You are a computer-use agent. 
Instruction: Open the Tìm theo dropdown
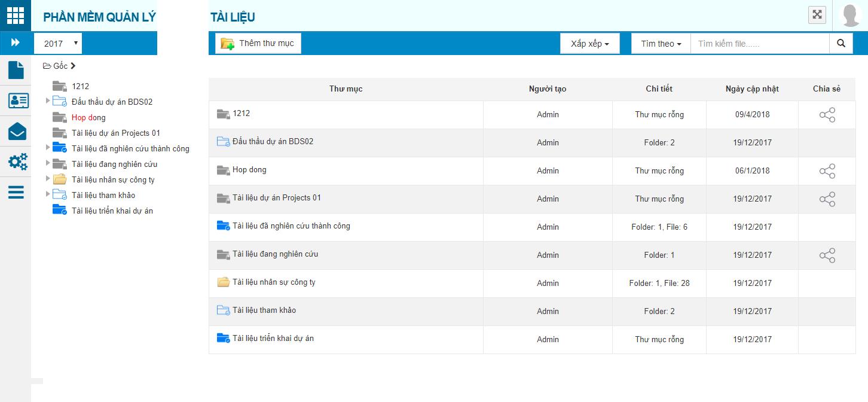pos(661,44)
